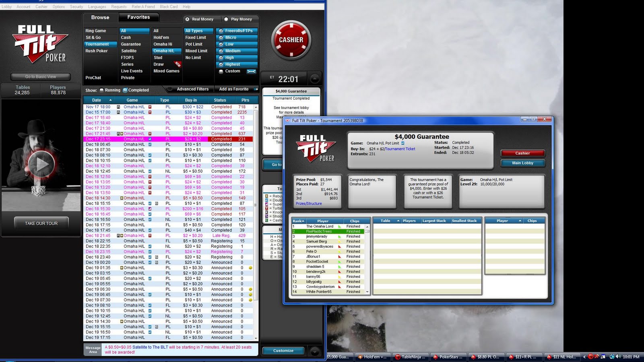Select the FkePlasticTrees player row
644x362 pixels.
click(328, 231)
